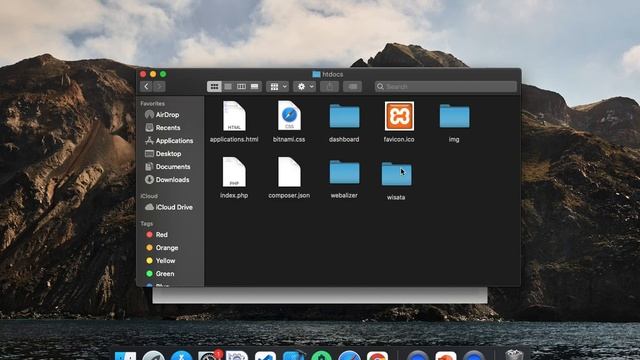Switch to list view
640x360 pixels.
(x=228, y=87)
